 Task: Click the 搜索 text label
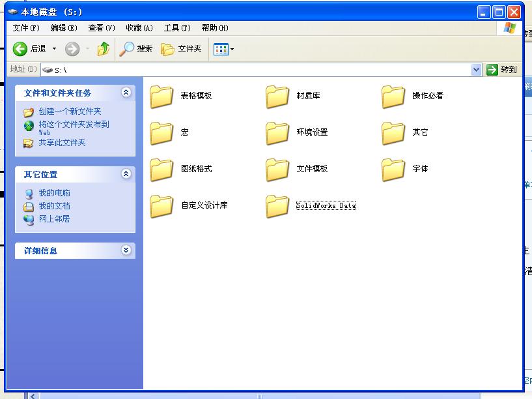click(145, 49)
